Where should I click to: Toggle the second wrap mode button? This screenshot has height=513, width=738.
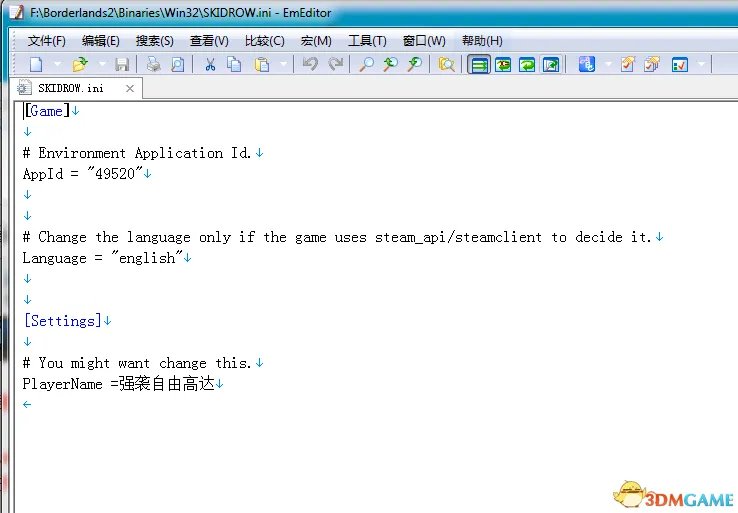[x=503, y=64]
